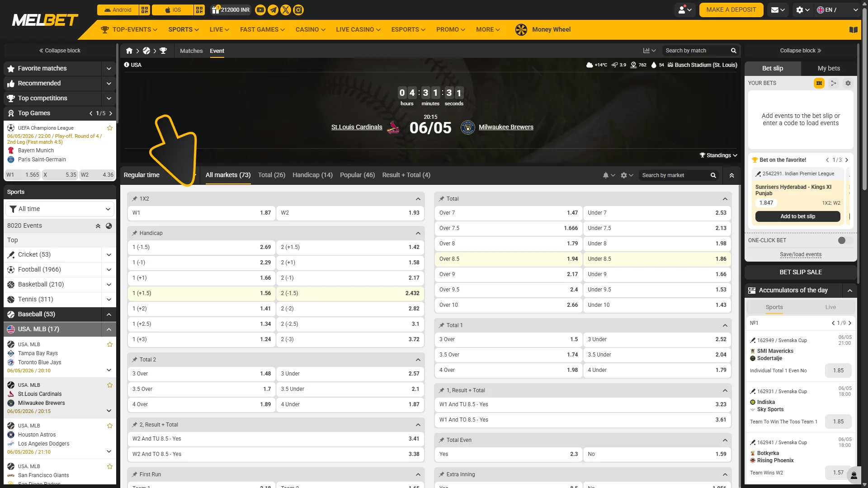Pin the Handicap market
The height and width of the screenshot is (488, 868).
coord(135,233)
